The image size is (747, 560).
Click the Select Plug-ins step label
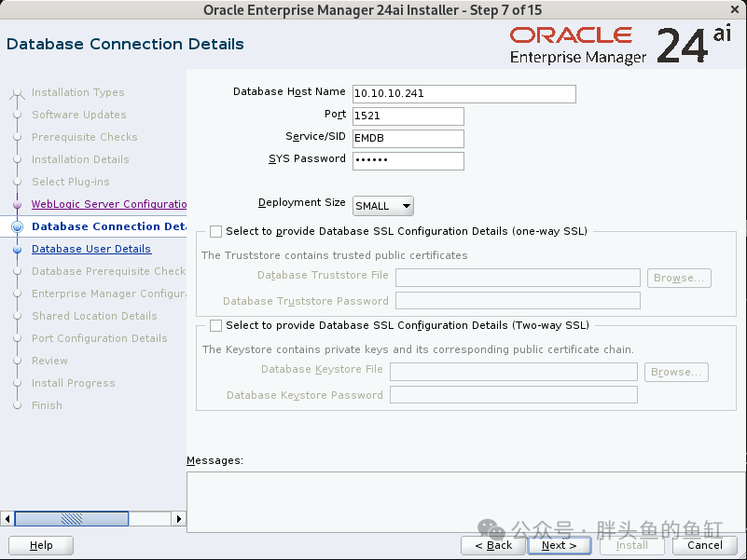[71, 182]
